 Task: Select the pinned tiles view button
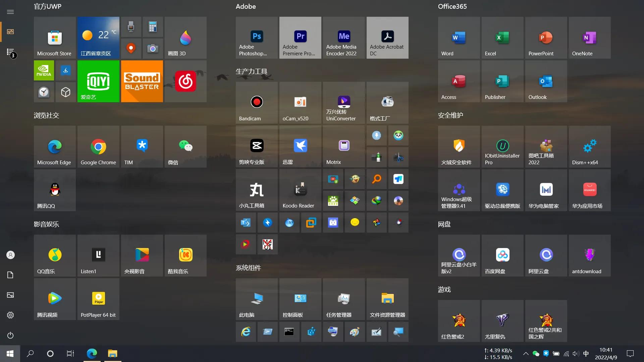click(x=10, y=32)
